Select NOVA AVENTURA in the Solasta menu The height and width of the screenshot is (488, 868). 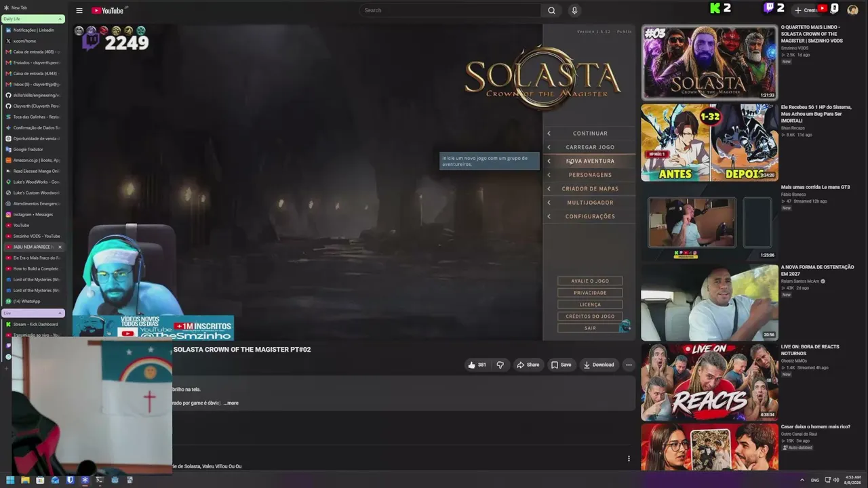coord(590,161)
